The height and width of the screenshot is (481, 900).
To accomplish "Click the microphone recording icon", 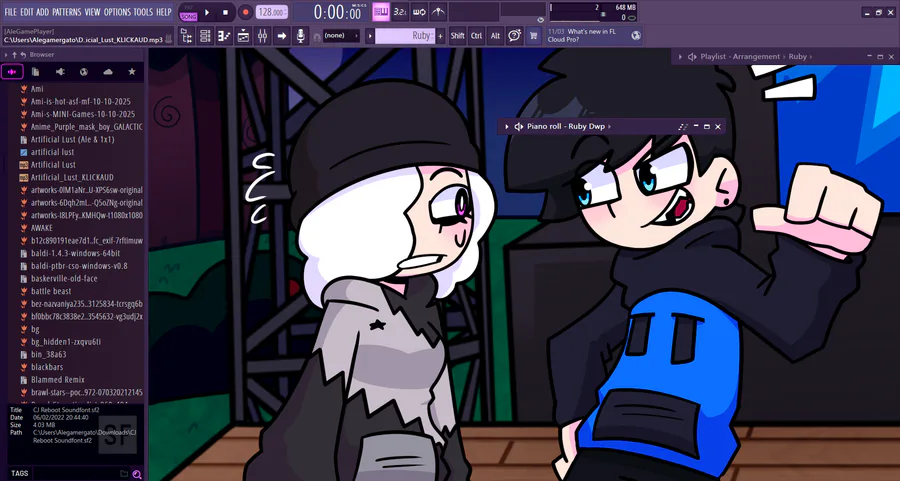I will click(x=300, y=36).
